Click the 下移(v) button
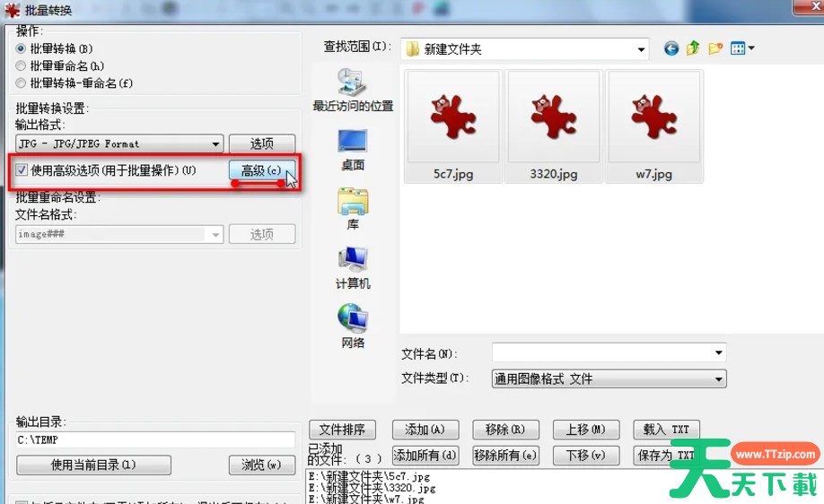 pyautogui.click(x=586, y=456)
